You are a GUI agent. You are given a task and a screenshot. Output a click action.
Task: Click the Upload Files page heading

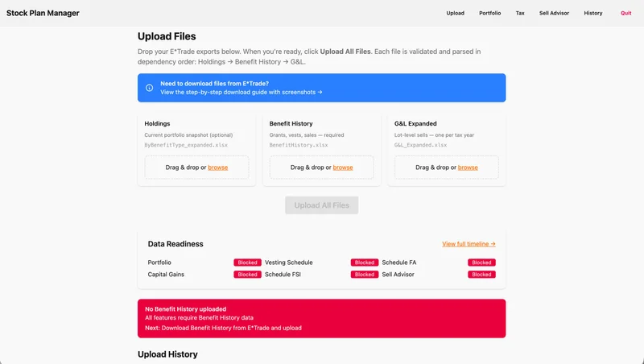[x=167, y=36]
